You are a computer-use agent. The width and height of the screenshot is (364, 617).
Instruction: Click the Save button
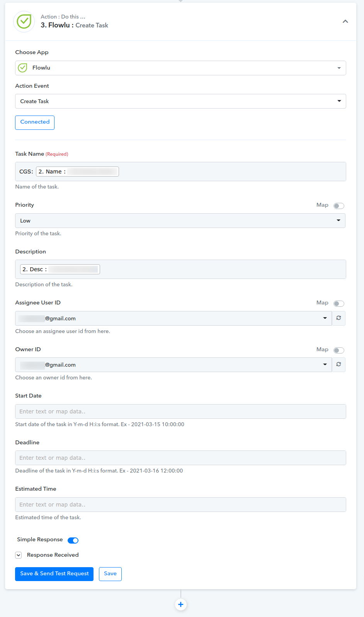110,574
